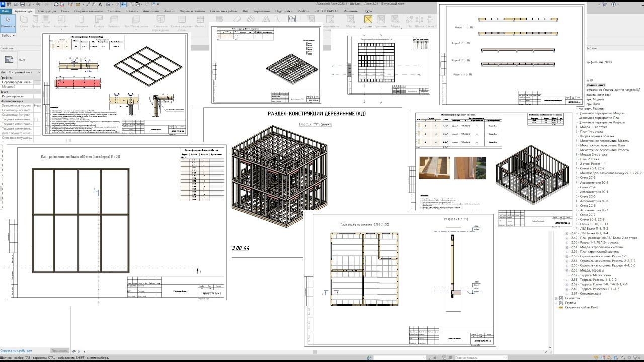This screenshot has width=644, height=362.
Task: Expand the Семейства tree node
Action: click(556, 299)
